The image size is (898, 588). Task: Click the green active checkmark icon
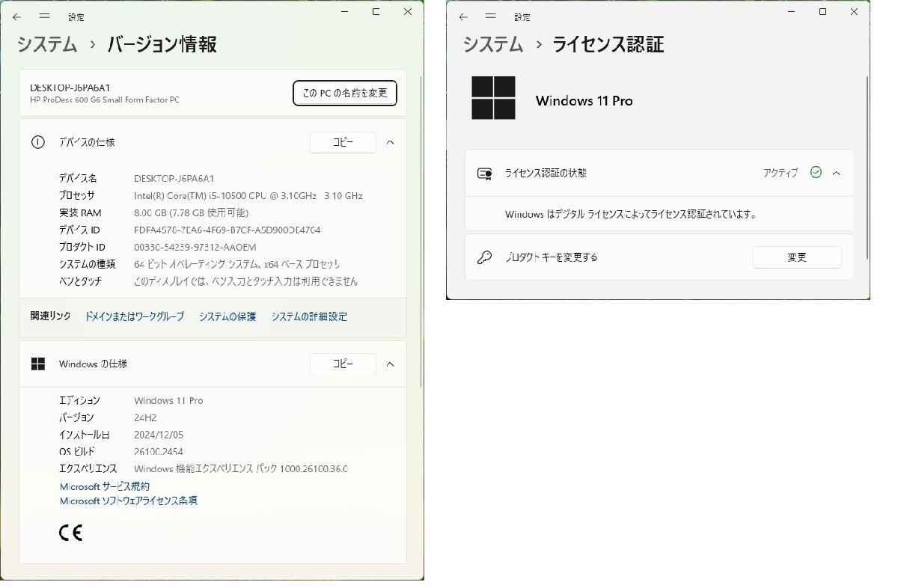(x=816, y=173)
